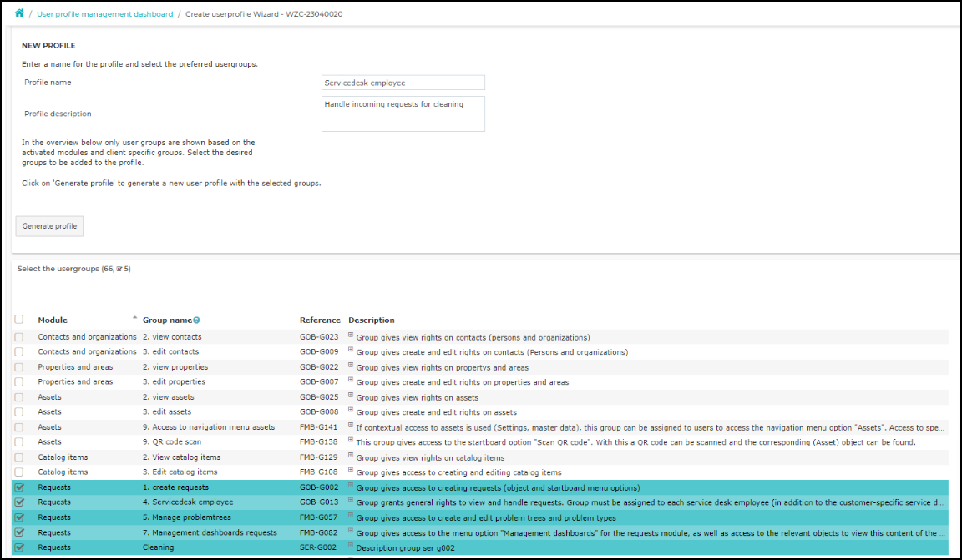Screen dimensions: 962x560
Task: Expand description icon for FMB-G129 row
Action: [x=351, y=455]
